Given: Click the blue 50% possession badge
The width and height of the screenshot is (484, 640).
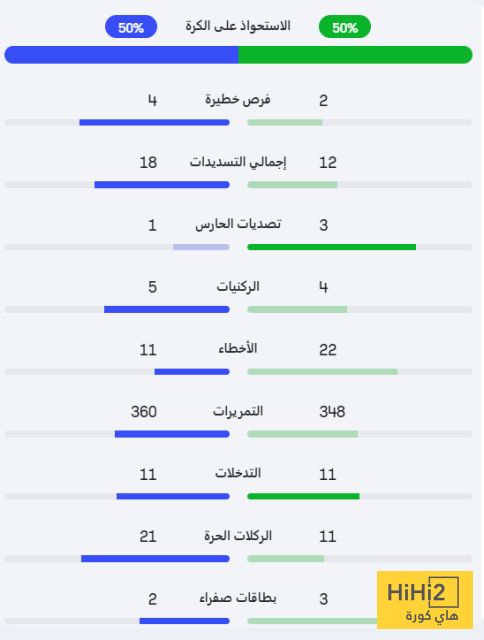Looking at the screenshot, I should [131, 27].
